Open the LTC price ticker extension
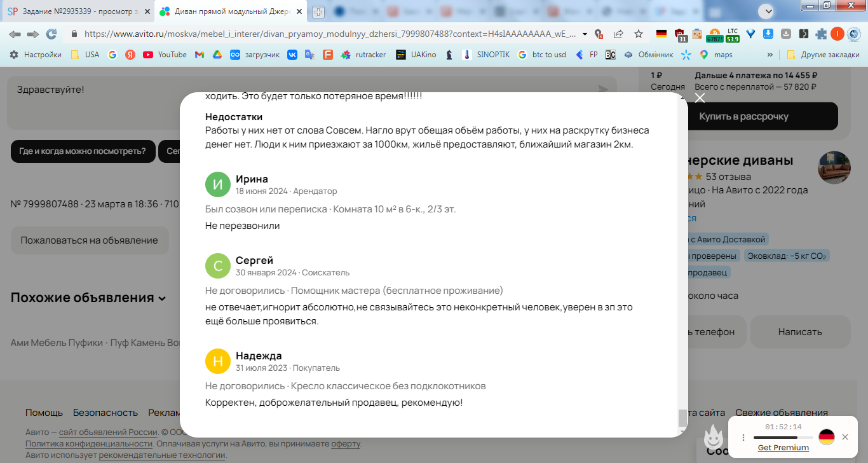The image size is (868, 463). point(733,34)
